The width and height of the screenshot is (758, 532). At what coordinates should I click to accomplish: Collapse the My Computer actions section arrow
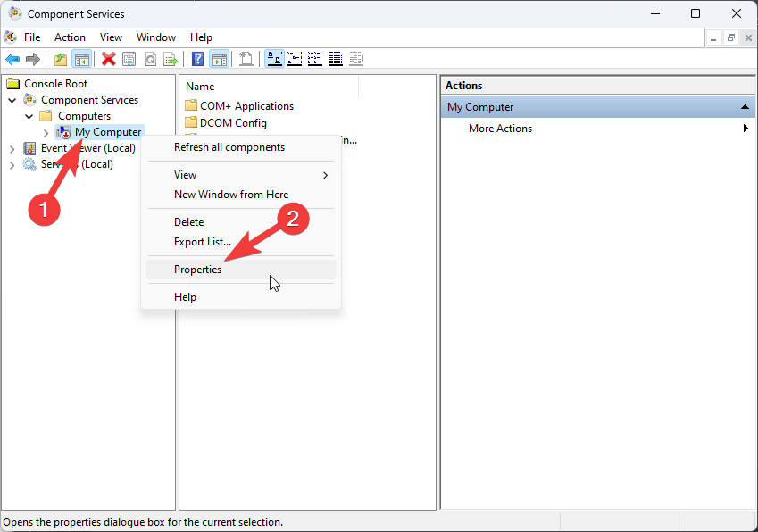pos(745,107)
